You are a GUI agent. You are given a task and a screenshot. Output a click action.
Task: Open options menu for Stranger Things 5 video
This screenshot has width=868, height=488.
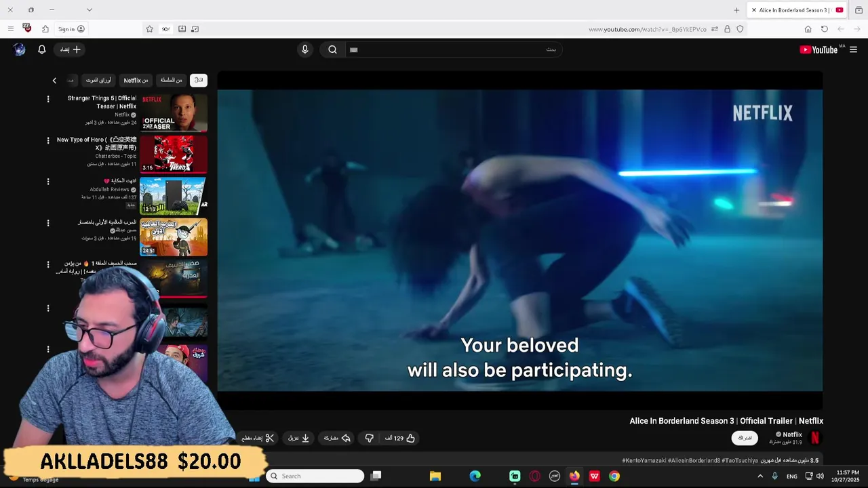[x=47, y=99]
